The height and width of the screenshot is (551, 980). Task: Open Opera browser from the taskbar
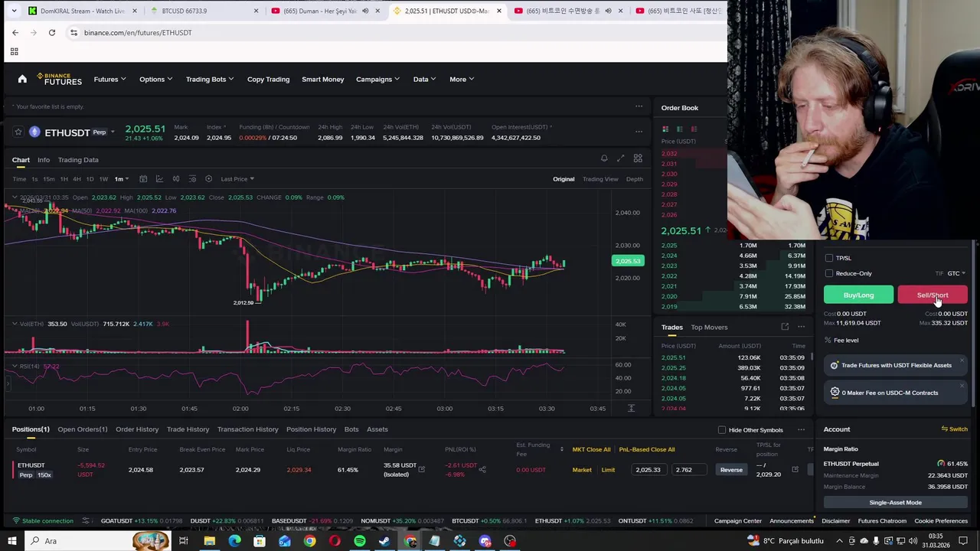(335, 541)
